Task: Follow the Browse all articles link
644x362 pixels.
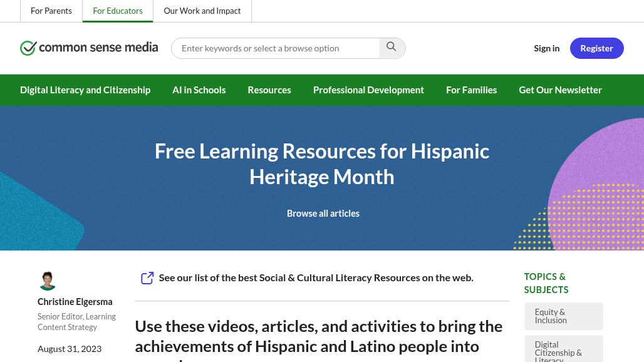Action: click(x=323, y=214)
